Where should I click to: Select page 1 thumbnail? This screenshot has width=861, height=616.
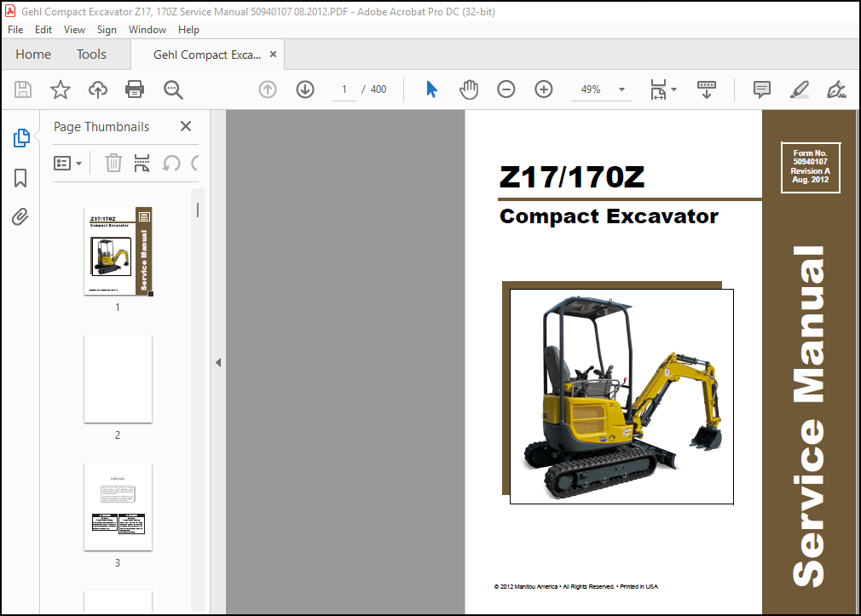[x=118, y=251]
